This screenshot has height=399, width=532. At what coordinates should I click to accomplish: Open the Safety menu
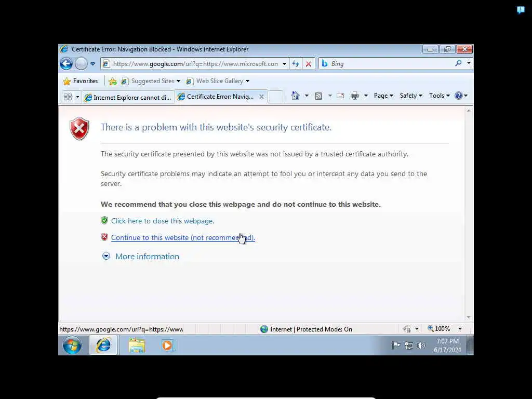[x=411, y=96]
